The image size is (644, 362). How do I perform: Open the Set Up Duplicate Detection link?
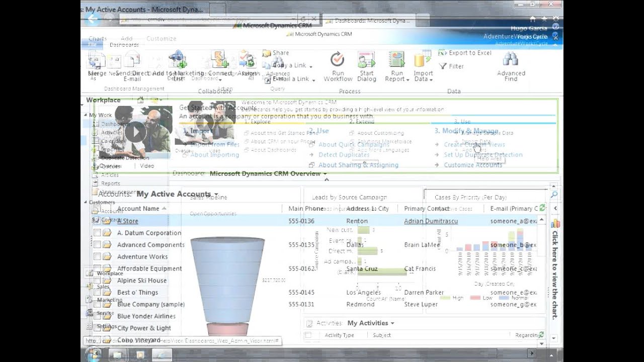[483, 155]
